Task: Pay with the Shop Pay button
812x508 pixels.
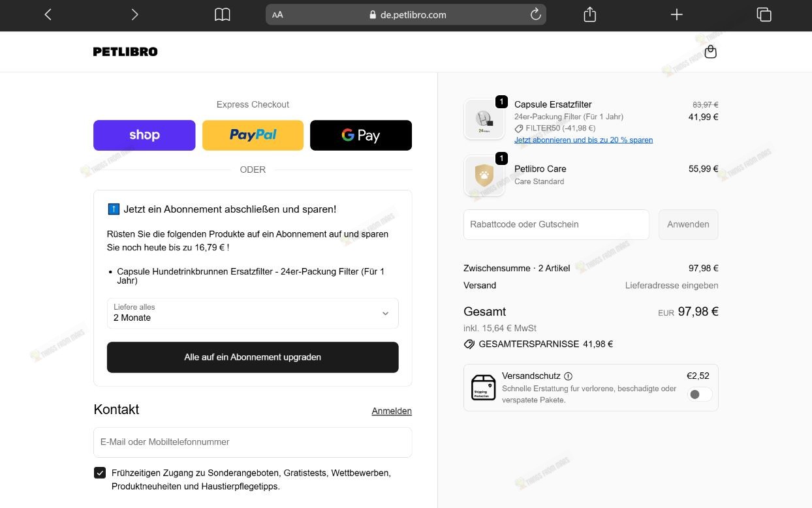Action: click(x=144, y=135)
